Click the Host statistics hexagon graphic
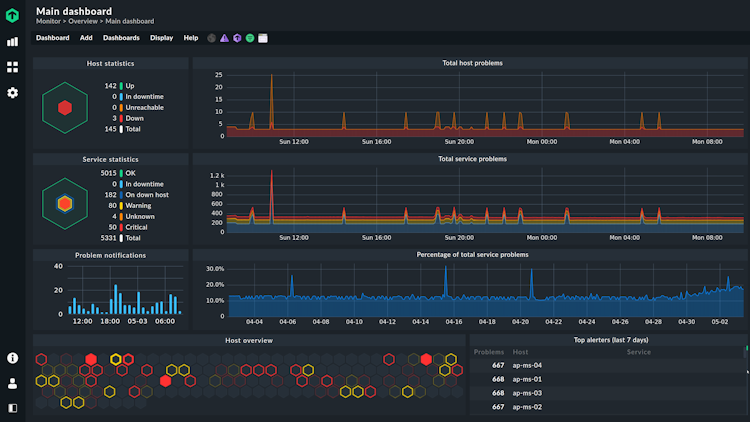 pyautogui.click(x=65, y=108)
